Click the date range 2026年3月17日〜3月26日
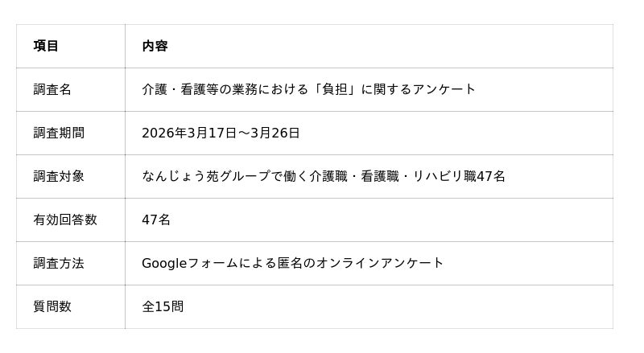Screen dimensions: 644x353 pyautogui.click(x=221, y=133)
